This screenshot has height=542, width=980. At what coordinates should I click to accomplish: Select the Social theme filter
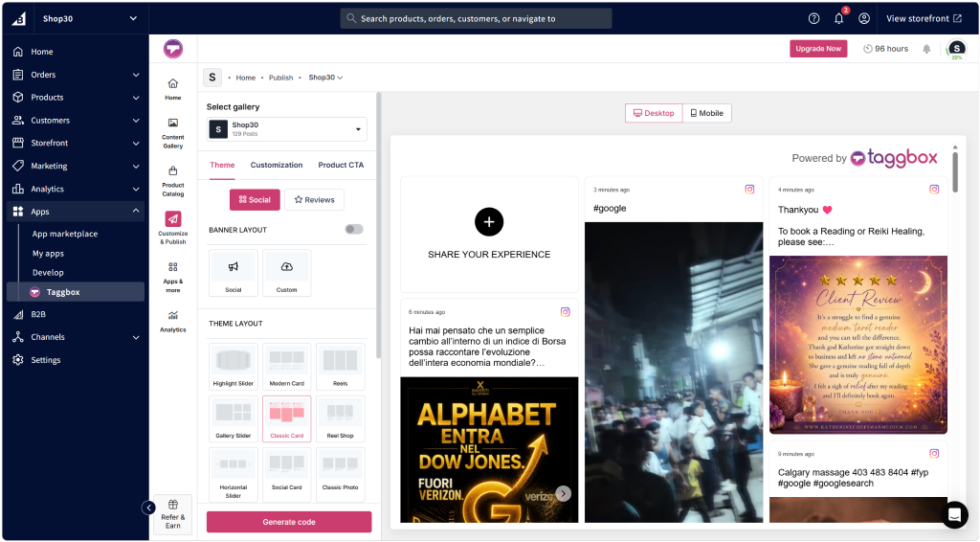255,200
